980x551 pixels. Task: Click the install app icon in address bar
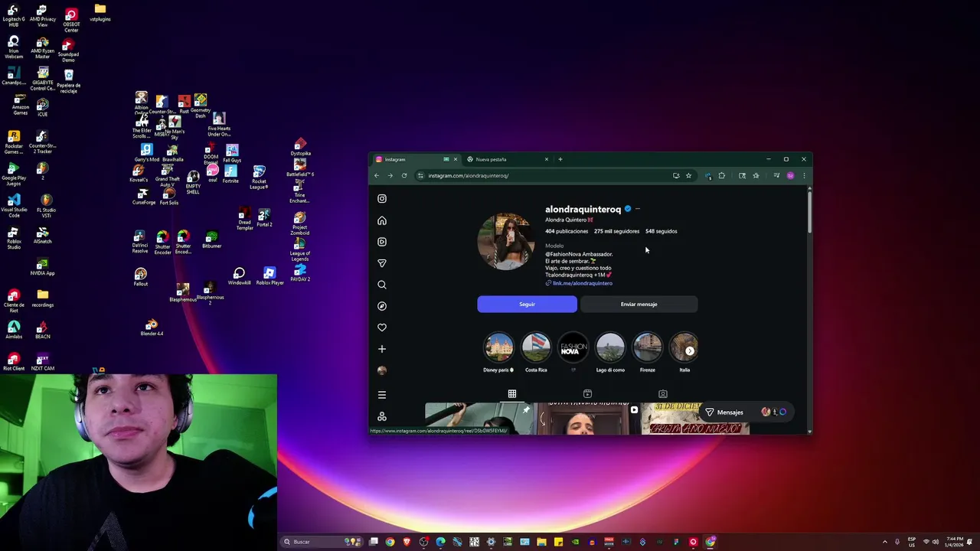tap(676, 175)
